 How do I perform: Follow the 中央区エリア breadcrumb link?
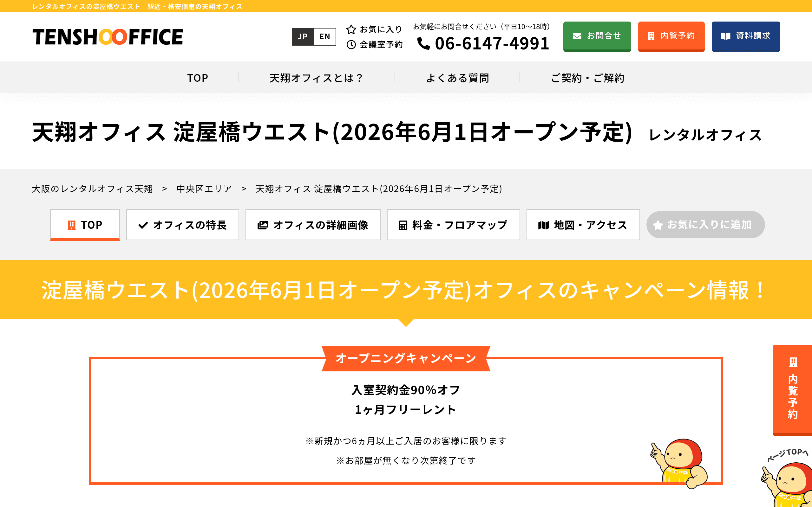tap(204, 189)
